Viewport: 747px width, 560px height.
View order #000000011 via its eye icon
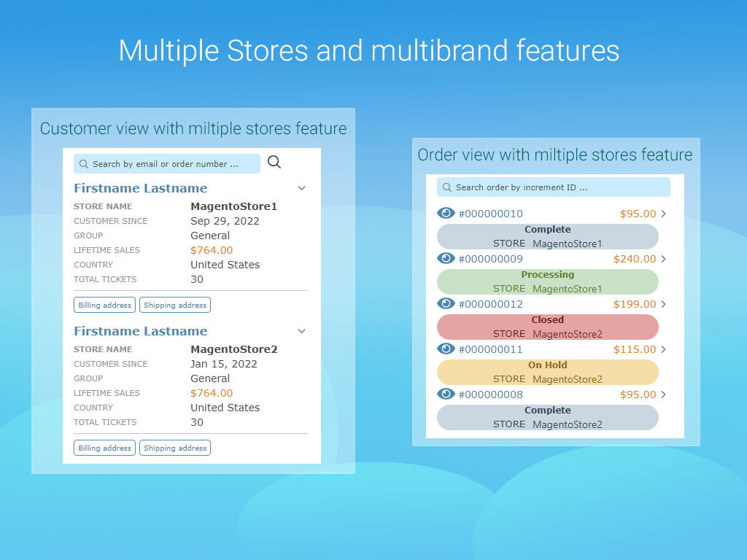(x=446, y=349)
